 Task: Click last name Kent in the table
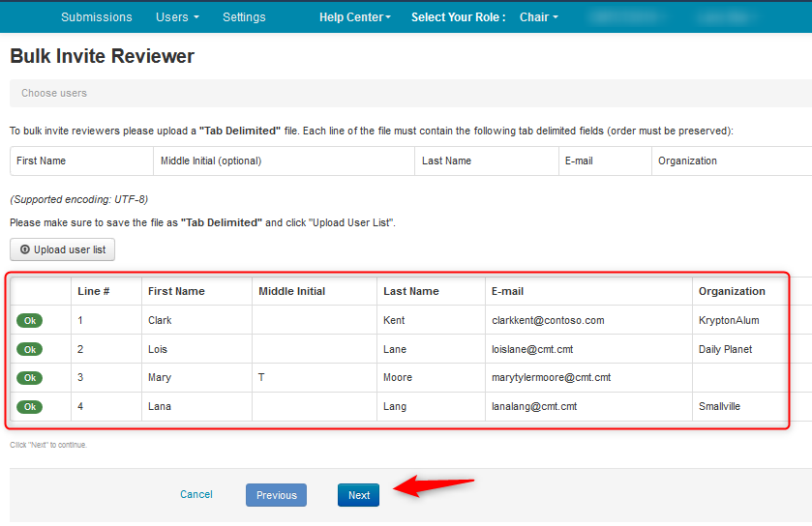pos(394,320)
